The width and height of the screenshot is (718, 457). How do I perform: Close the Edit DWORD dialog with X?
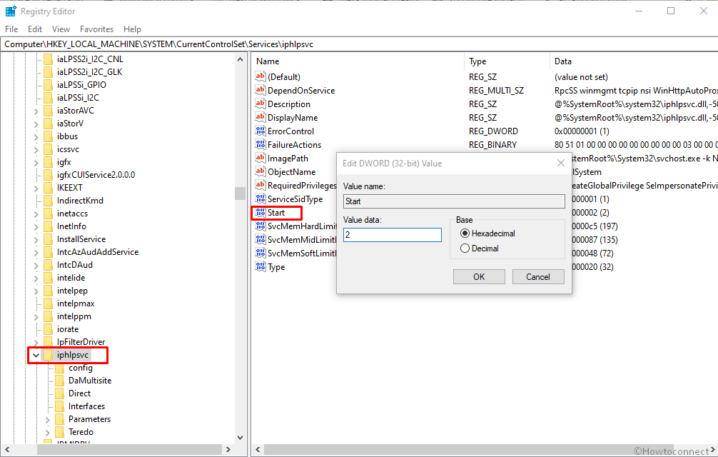(560, 163)
